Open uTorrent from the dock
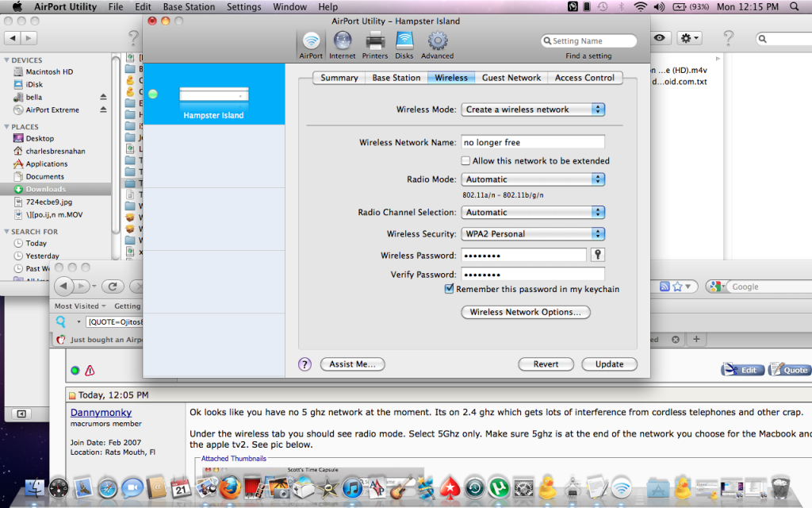This screenshot has height=508, width=812. coord(499,488)
